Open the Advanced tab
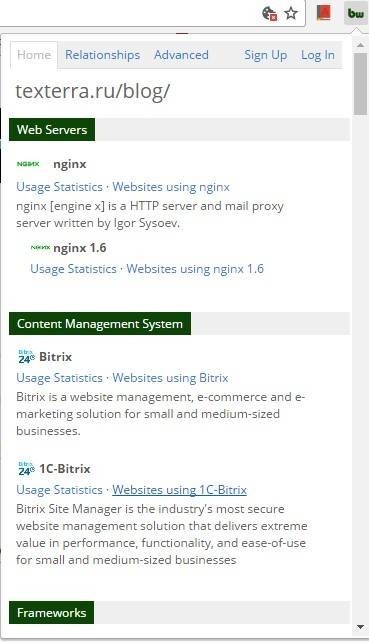Image resolution: width=369 pixels, height=643 pixels. [181, 55]
